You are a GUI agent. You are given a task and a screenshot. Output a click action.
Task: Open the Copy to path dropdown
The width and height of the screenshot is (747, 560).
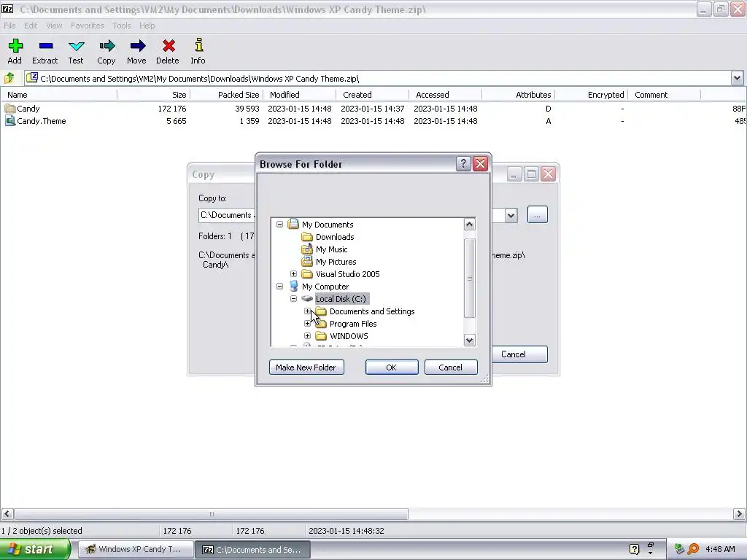pyautogui.click(x=511, y=215)
